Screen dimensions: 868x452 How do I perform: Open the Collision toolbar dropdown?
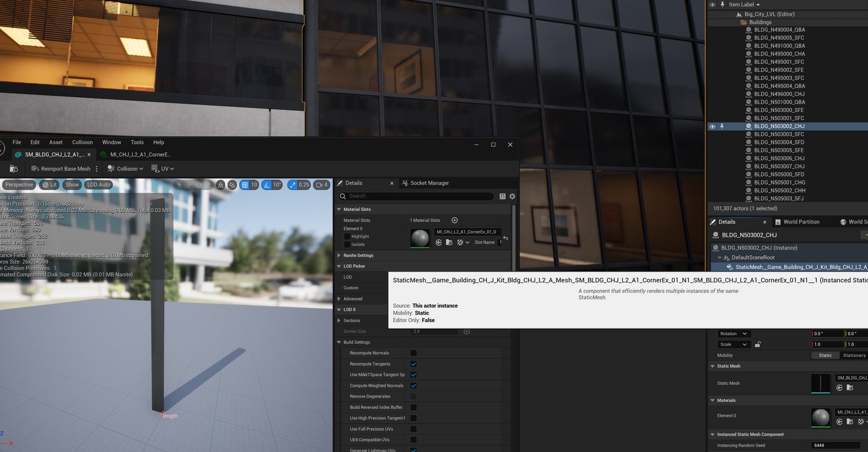point(125,169)
